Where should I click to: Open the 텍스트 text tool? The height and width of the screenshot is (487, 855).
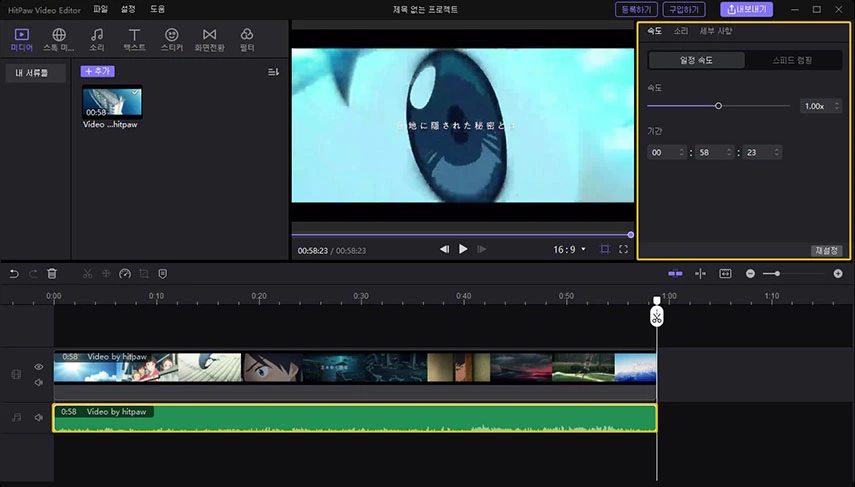click(134, 40)
